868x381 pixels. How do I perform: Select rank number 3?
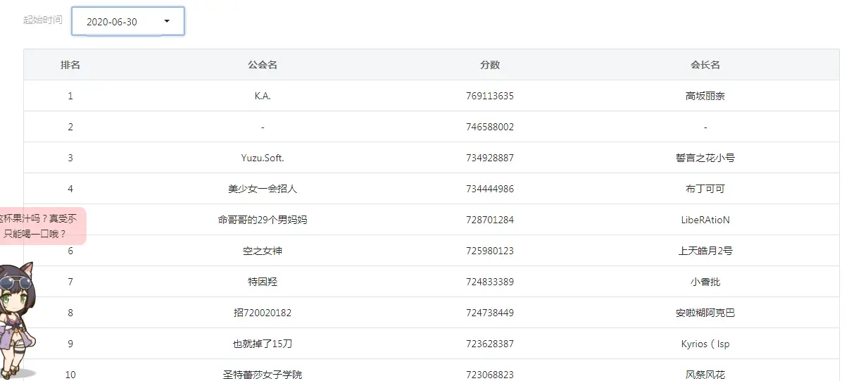point(70,158)
